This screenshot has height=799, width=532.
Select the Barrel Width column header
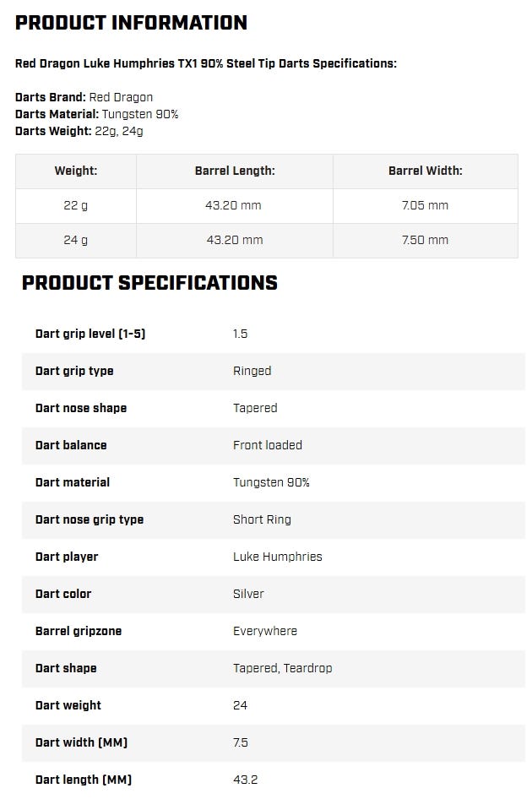425,171
